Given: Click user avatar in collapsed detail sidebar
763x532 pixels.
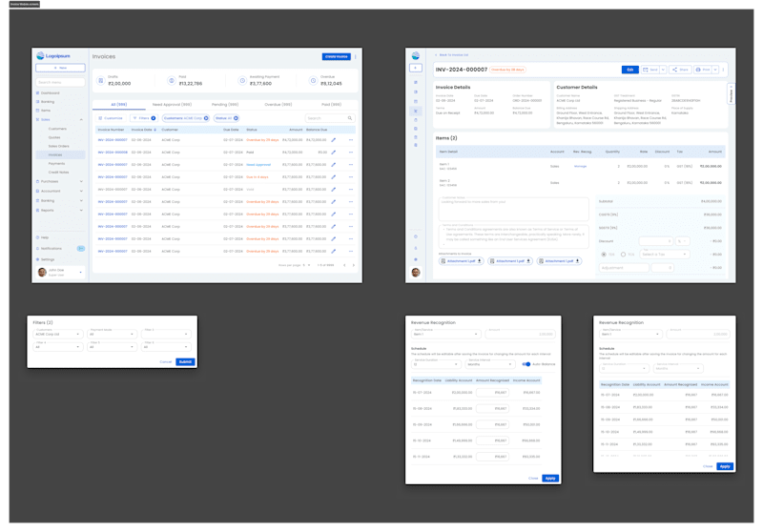Looking at the screenshot, I should coord(416,273).
